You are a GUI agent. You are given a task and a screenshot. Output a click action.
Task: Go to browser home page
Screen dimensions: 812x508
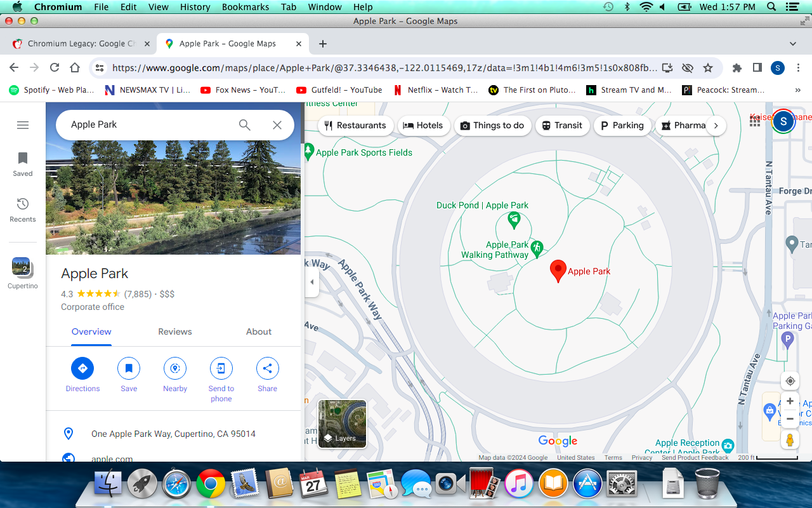[75, 67]
